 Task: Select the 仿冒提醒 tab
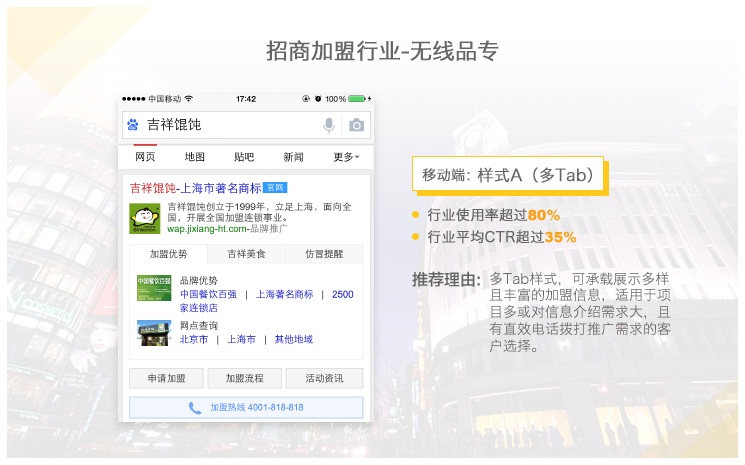click(x=324, y=254)
